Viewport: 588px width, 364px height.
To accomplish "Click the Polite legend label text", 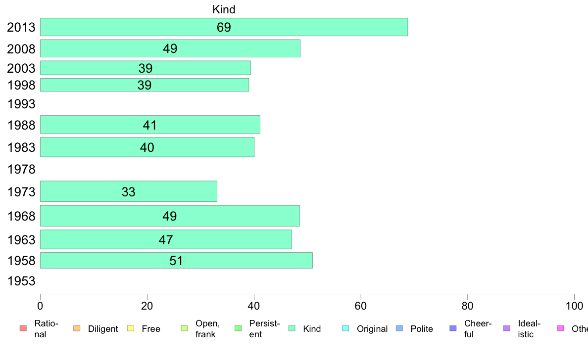I will tap(422, 329).
